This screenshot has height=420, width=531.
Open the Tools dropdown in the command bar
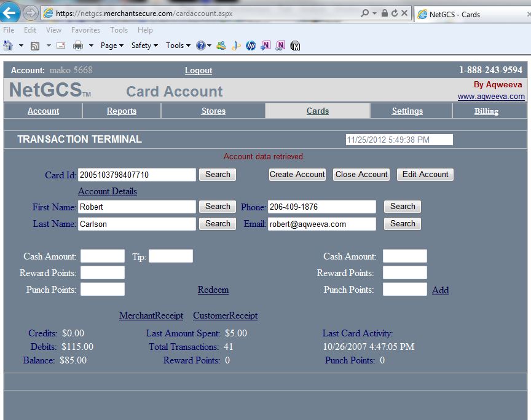pos(178,46)
